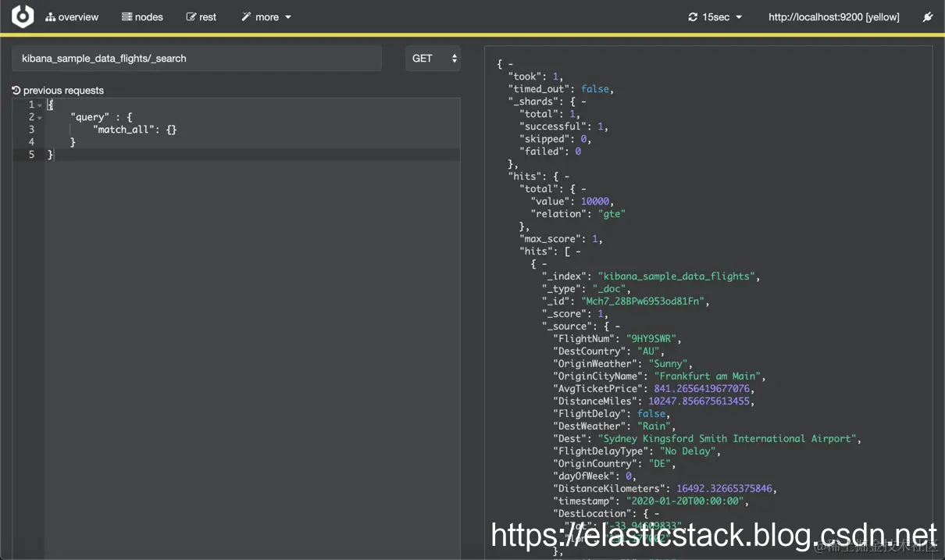Click editor line number 5
The height and width of the screenshot is (560, 945).
pyautogui.click(x=31, y=155)
